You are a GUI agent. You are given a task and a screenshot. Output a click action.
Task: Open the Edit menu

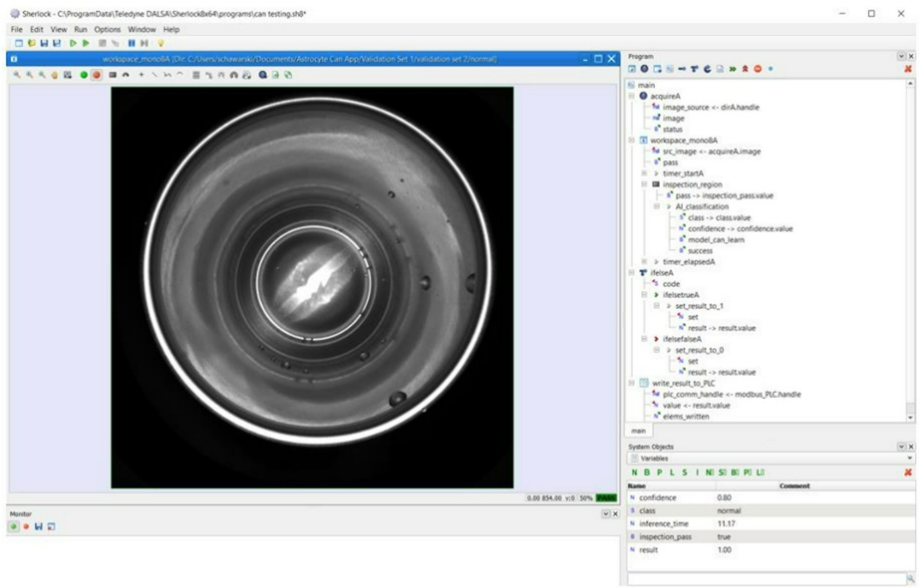37,29
